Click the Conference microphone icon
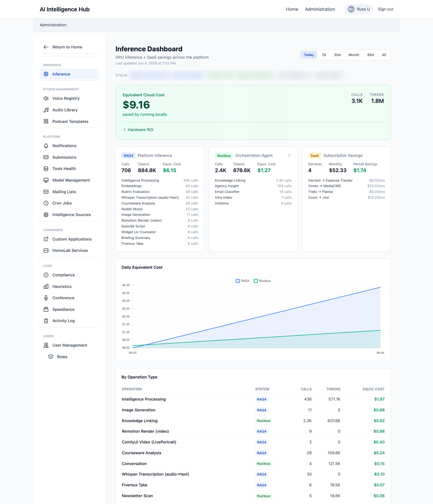Viewport: 433px width, 504px height. click(46, 298)
